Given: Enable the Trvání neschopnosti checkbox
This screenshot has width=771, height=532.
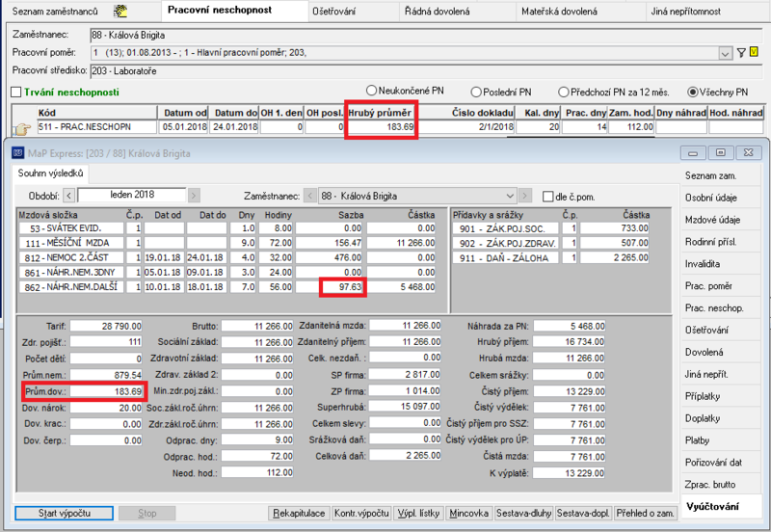Looking at the screenshot, I should coord(16,92).
